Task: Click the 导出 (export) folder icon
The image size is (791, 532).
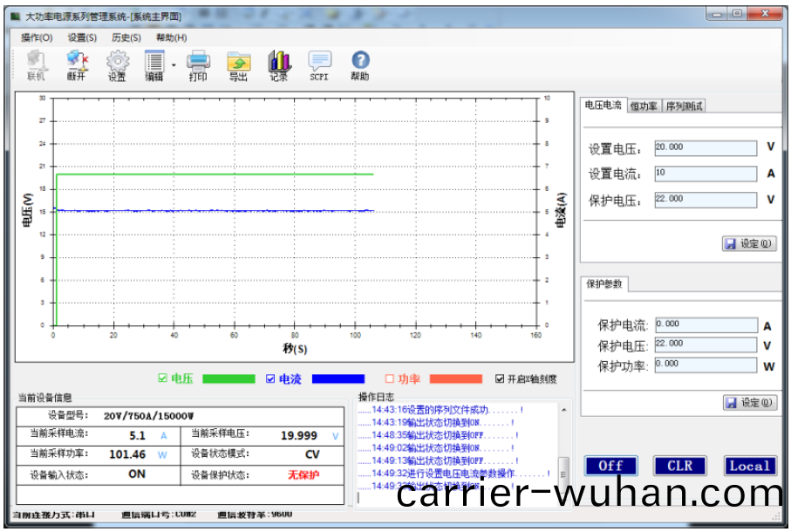Action: tap(238, 63)
